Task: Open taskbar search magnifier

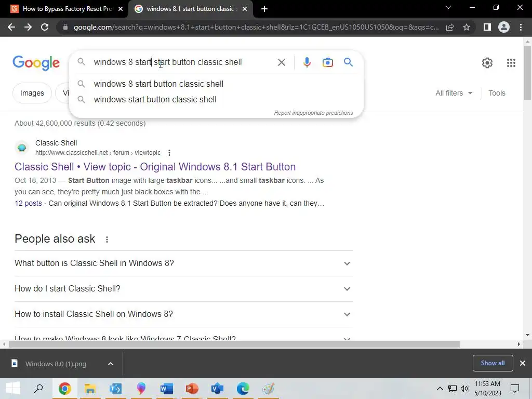Action: click(x=38, y=389)
